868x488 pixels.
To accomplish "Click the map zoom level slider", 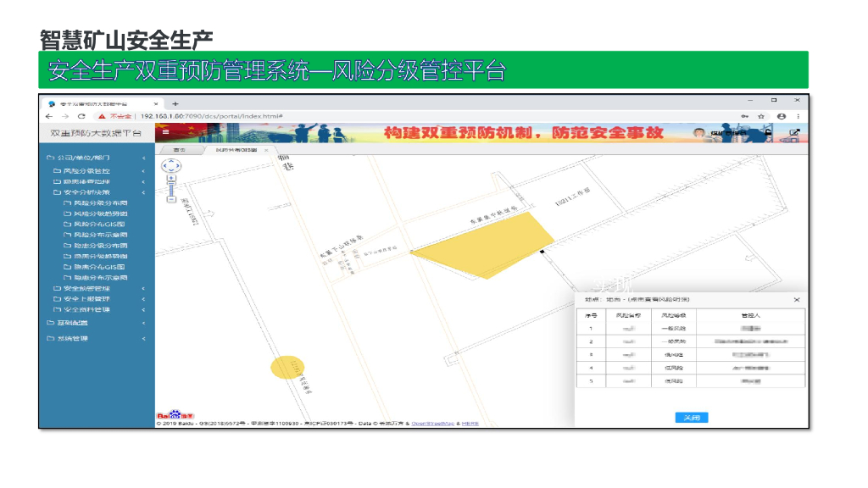I will (x=171, y=189).
